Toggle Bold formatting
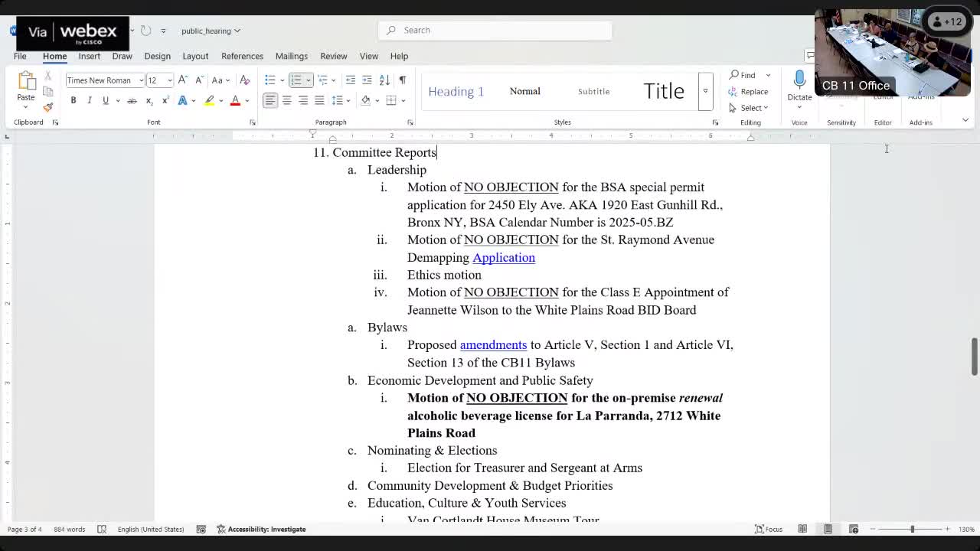 pyautogui.click(x=73, y=101)
